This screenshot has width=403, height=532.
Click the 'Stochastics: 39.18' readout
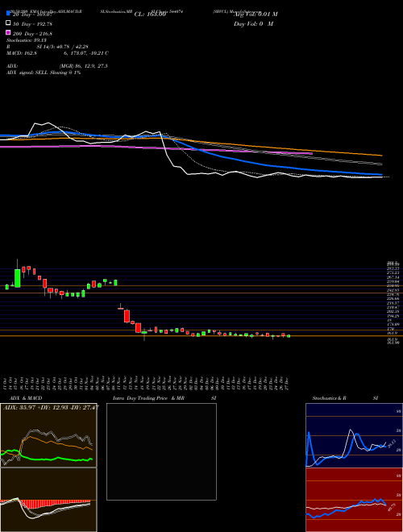pyautogui.click(x=26, y=40)
